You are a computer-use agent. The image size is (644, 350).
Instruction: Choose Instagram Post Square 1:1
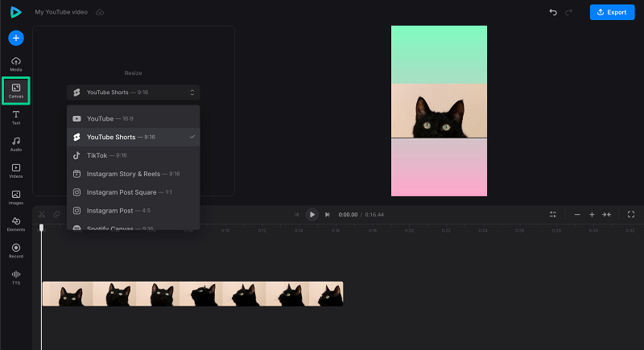(134, 192)
